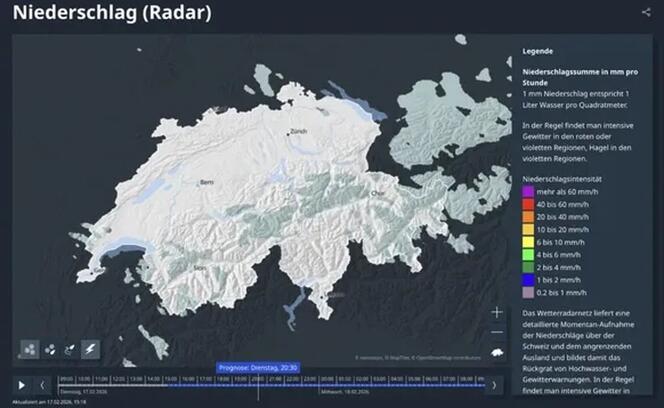Click the 'mehr als 60 mm/h' purple swatch
664x408 pixels.
click(x=528, y=190)
